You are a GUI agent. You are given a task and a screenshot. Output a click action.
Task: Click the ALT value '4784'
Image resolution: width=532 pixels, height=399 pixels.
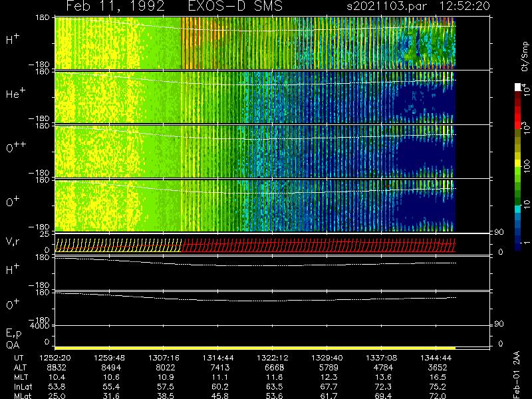(x=383, y=368)
